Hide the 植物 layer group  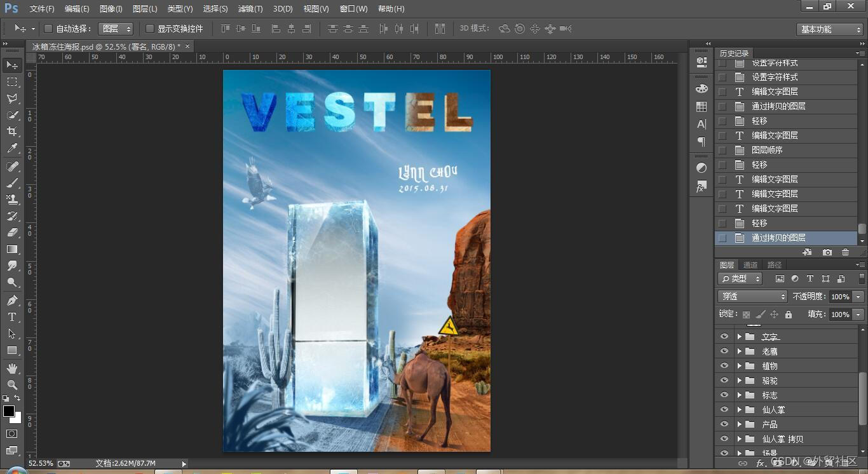coord(724,365)
